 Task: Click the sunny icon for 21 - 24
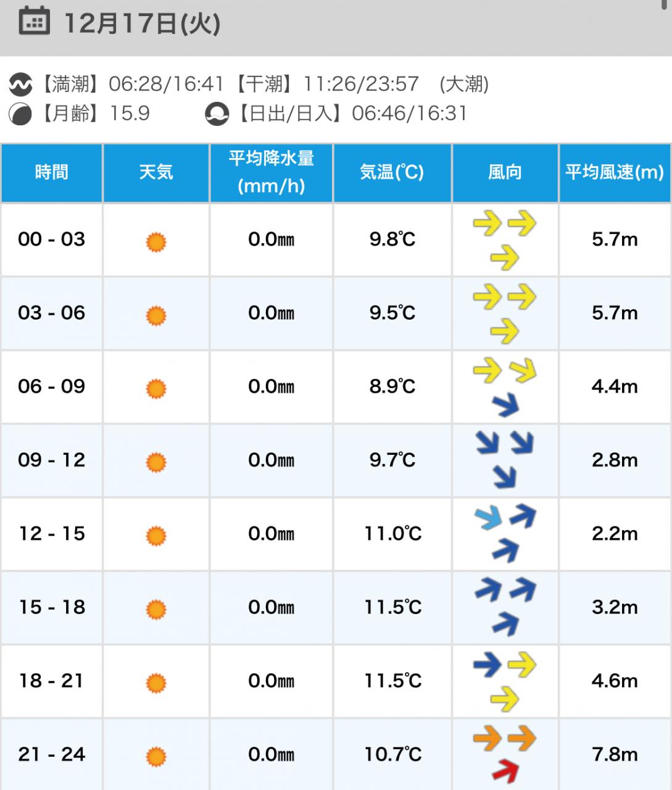156,756
